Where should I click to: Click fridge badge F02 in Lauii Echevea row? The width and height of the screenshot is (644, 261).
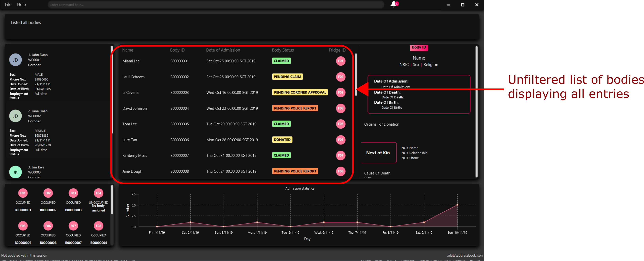click(x=341, y=77)
